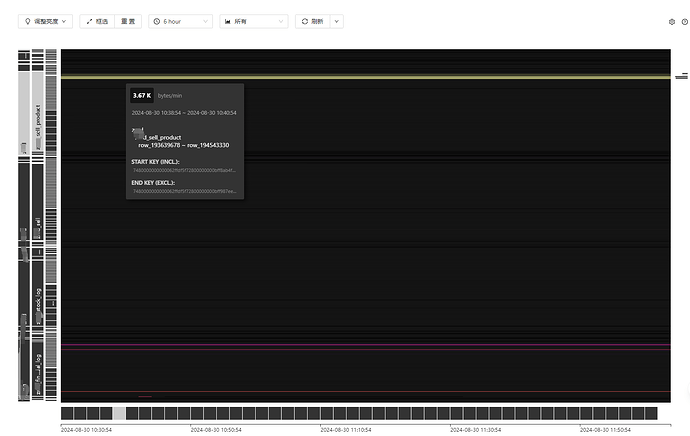This screenshot has height=436, width=690.
Task: Expand the auto-refresh arrow next to 刷新
Action: [x=337, y=21]
